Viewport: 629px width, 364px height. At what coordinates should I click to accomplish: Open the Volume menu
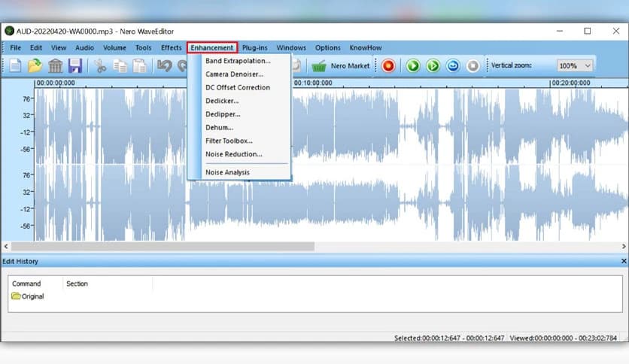(x=114, y=47)
